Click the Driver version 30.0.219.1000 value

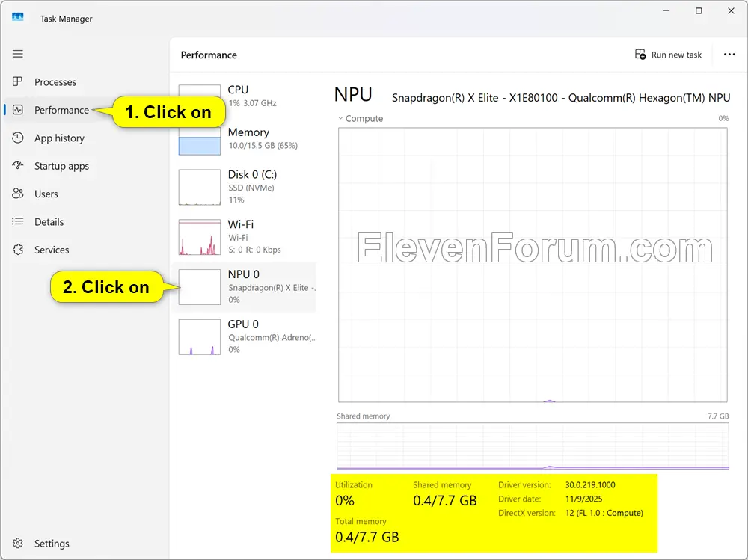pyautogui.click(x=590, y=485)
